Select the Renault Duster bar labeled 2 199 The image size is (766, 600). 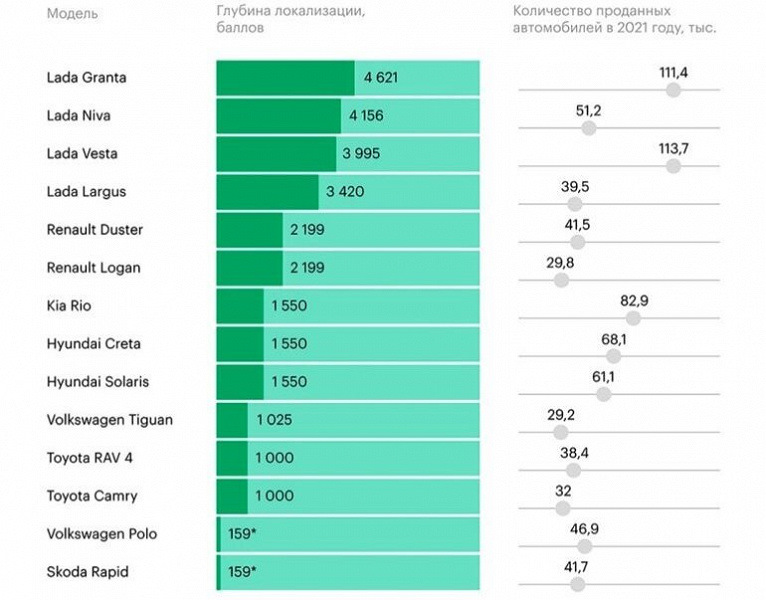(348, 230)
